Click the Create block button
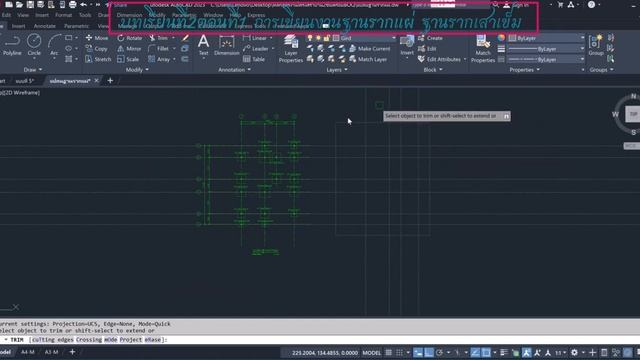The image size is (640, 360). [430, 38]
